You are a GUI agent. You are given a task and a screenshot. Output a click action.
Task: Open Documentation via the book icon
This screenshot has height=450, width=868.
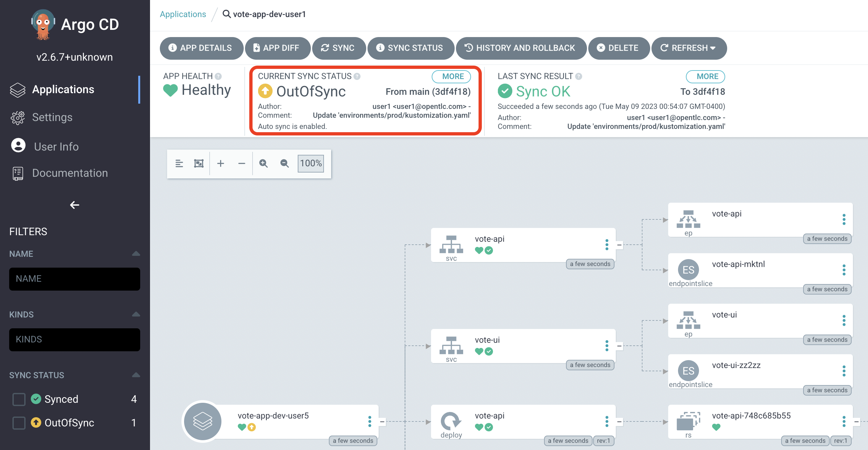click(17, 173)
